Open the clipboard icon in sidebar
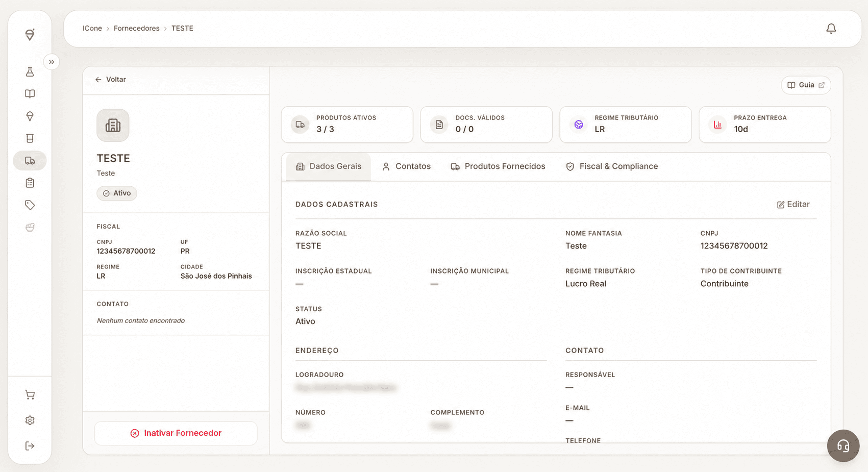The width and height of the screenshot is (868, 472). pos(30,183)
